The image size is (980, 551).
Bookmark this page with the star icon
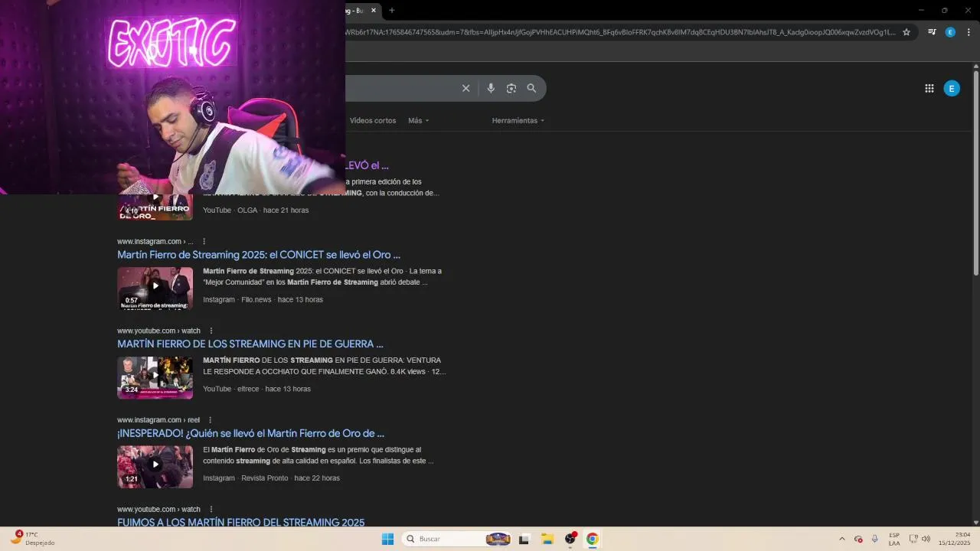[x=906, y=32]
